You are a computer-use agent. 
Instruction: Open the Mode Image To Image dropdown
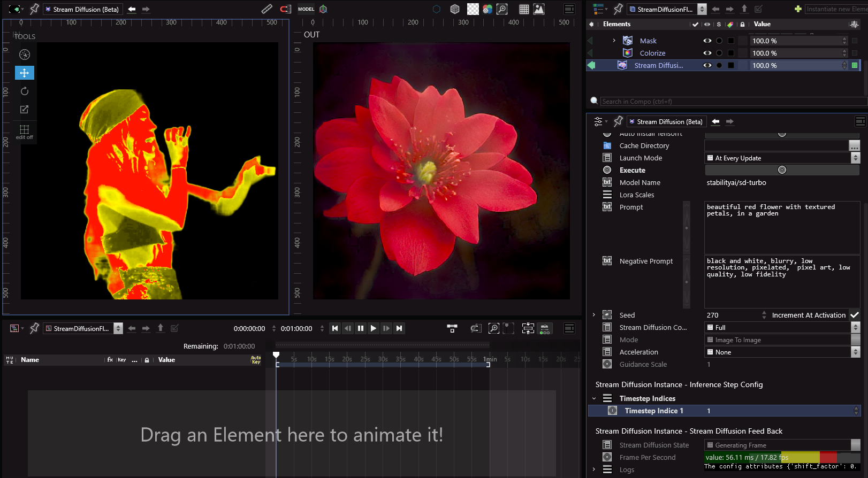coord(782,340)
